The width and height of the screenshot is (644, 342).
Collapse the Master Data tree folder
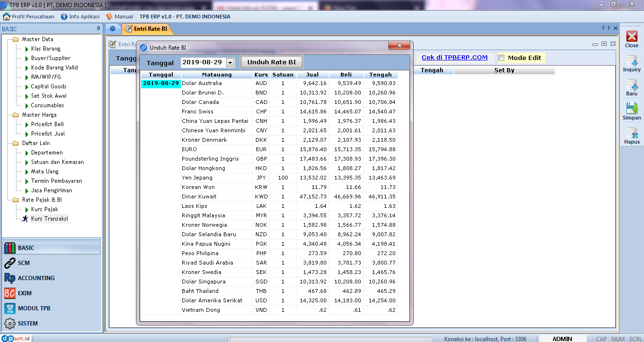click(x=16, y=39)
